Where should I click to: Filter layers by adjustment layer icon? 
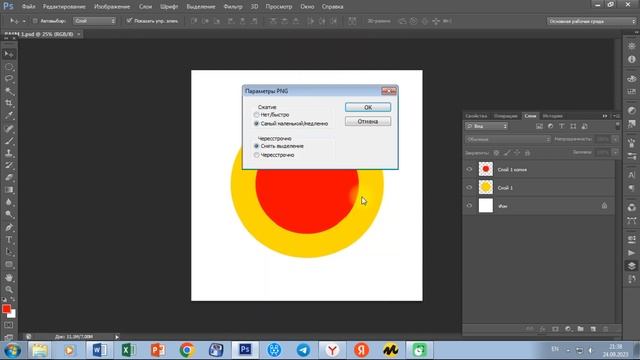pyautogui.click(x=550, y=127)
